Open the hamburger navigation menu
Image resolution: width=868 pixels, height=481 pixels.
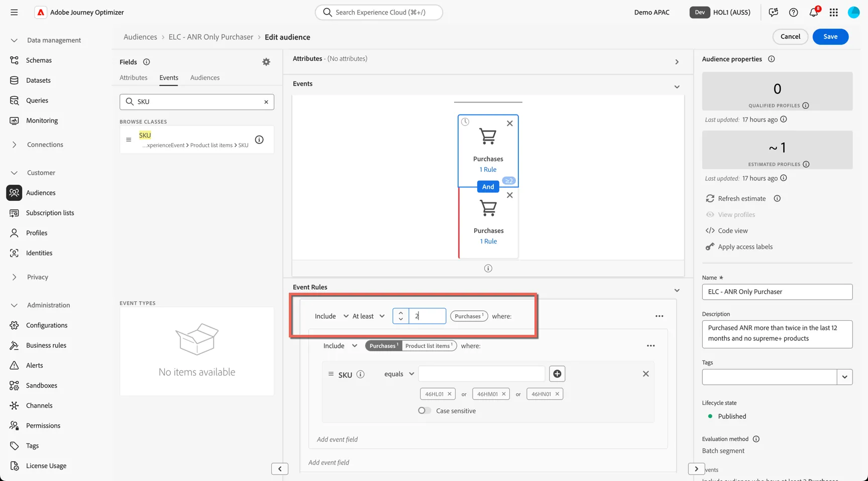(14, 13)
